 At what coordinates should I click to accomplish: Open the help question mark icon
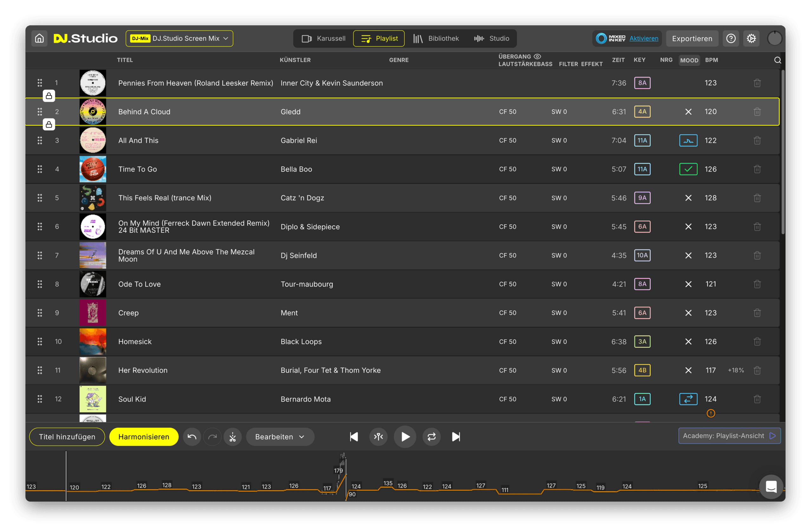(731, 38)
